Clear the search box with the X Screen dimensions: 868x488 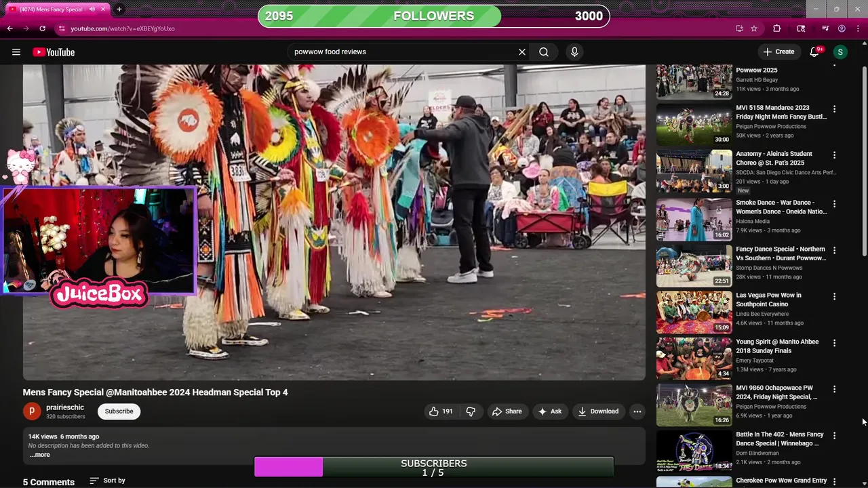click(x=522, y=52)
